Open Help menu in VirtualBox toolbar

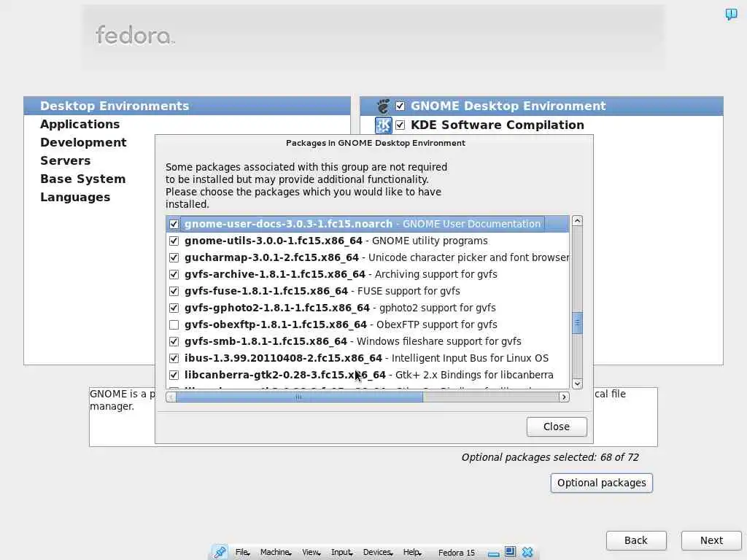[412, 553]
